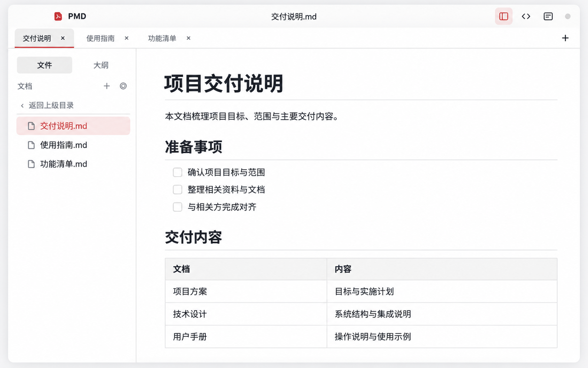588x368 pixels.
Task: Click table cell 项目方案
Action: click(246, 292)
